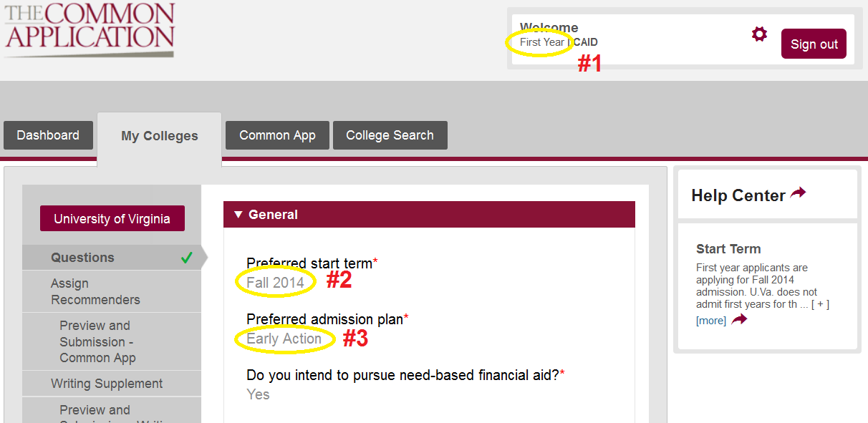The height and width of the screenshot is (423, 868).
Task: Open the Dashboard tab
Action: [48, 135]
